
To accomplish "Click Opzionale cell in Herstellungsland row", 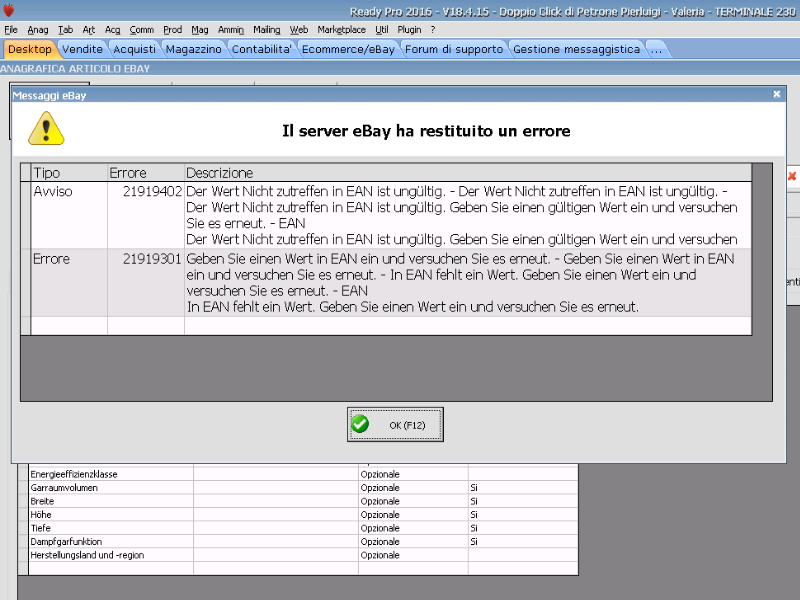I will (413, 555).
